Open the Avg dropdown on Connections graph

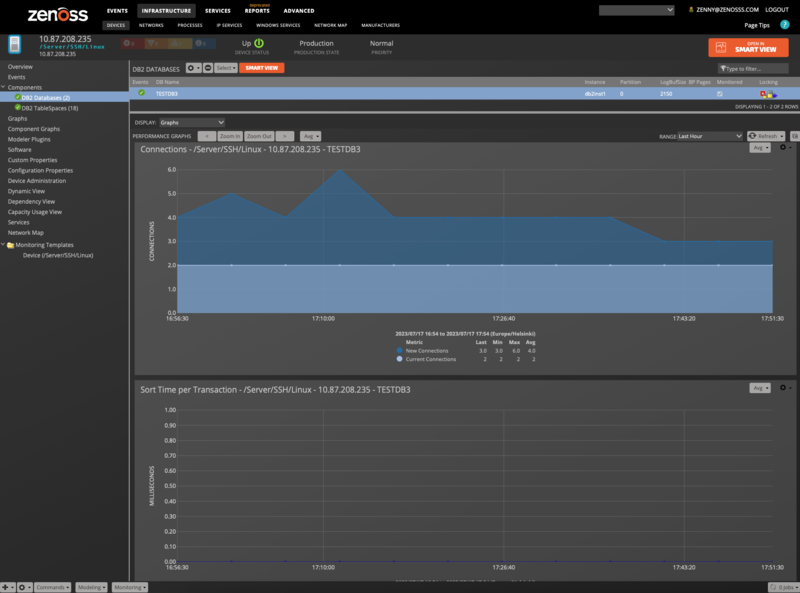[x=760, y=147]
